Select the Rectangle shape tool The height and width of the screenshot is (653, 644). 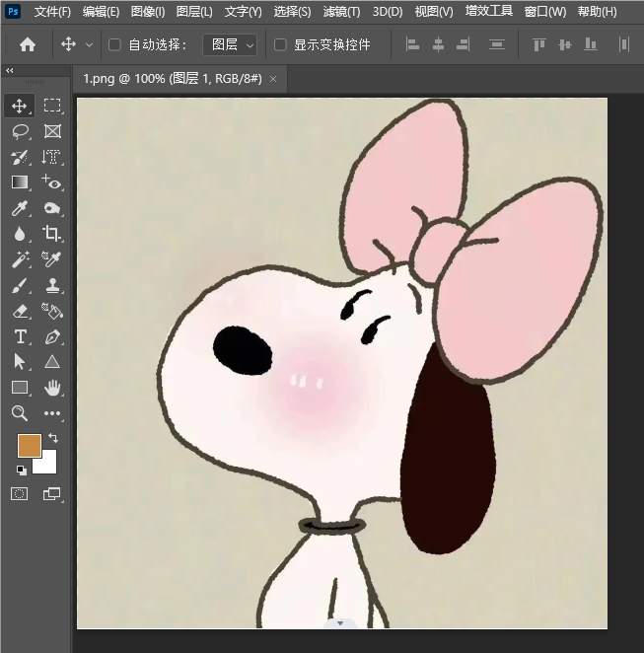[19, 388]
